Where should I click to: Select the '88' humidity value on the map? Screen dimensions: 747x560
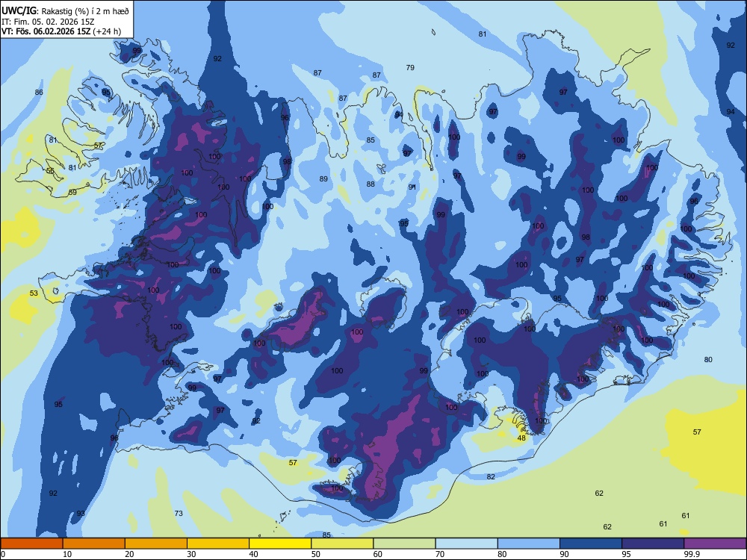pyautogui.click(x=371, y=184)
